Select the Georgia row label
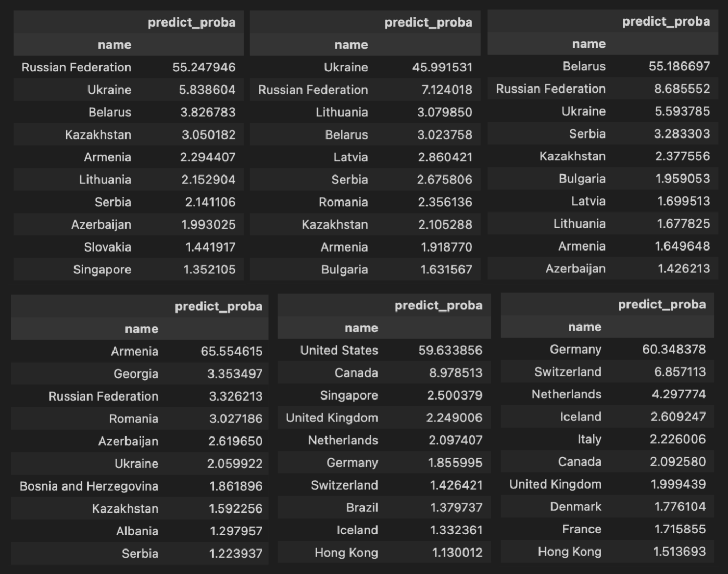 pos(136,373)
